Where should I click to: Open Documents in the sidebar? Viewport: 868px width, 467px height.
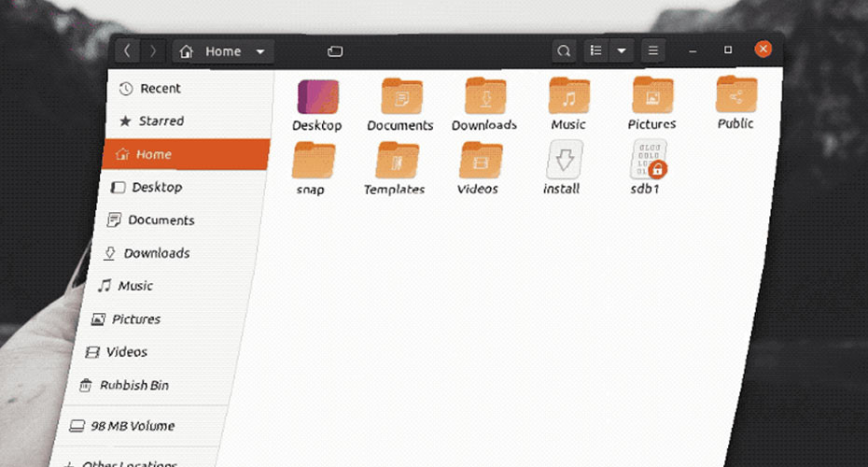pyautogui.click(x=178, y=219)
